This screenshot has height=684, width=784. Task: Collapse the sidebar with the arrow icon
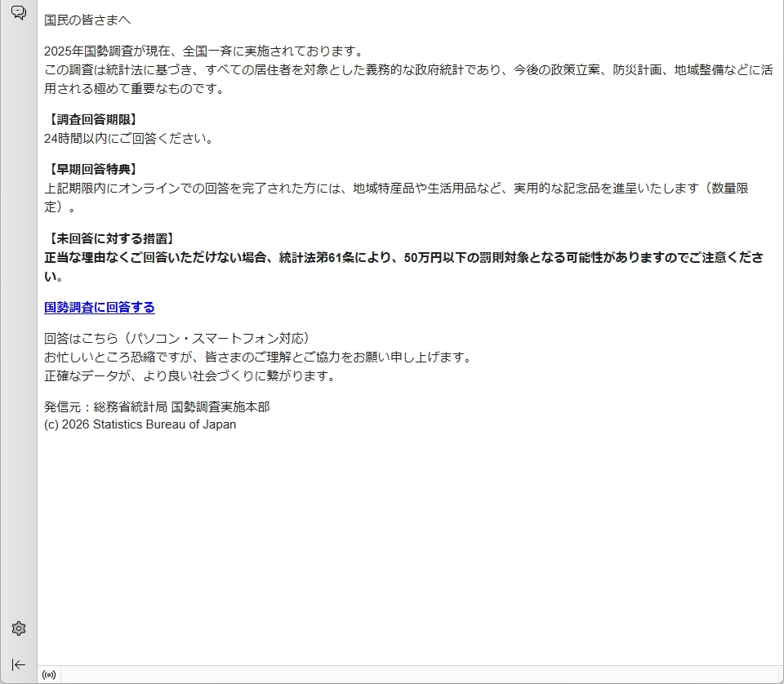coord(19,664)
